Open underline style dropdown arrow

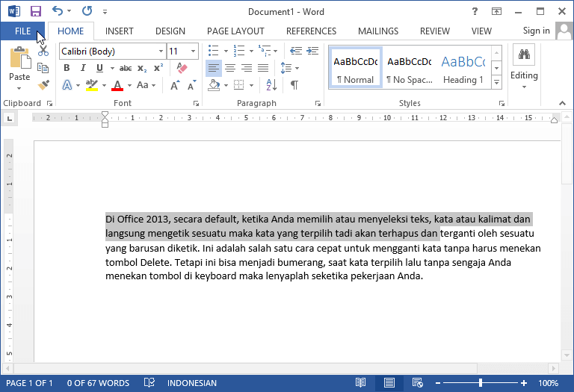tap(112, 68)
